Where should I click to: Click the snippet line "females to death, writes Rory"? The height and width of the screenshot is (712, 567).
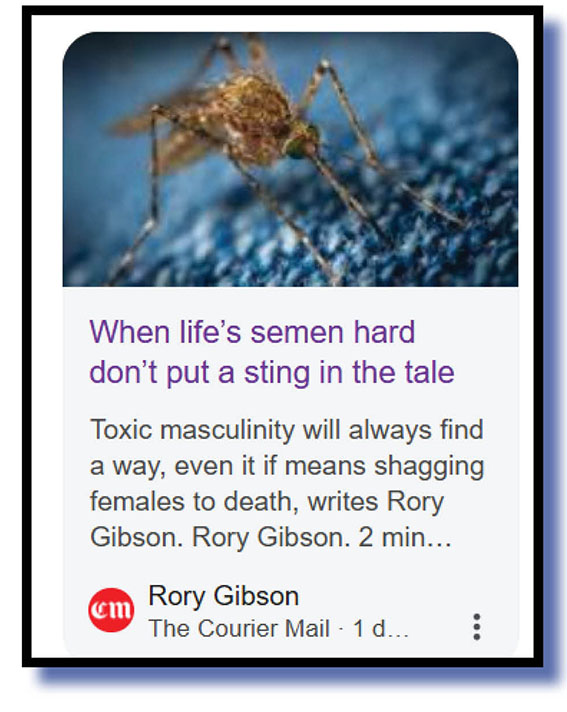click(267, 501)
